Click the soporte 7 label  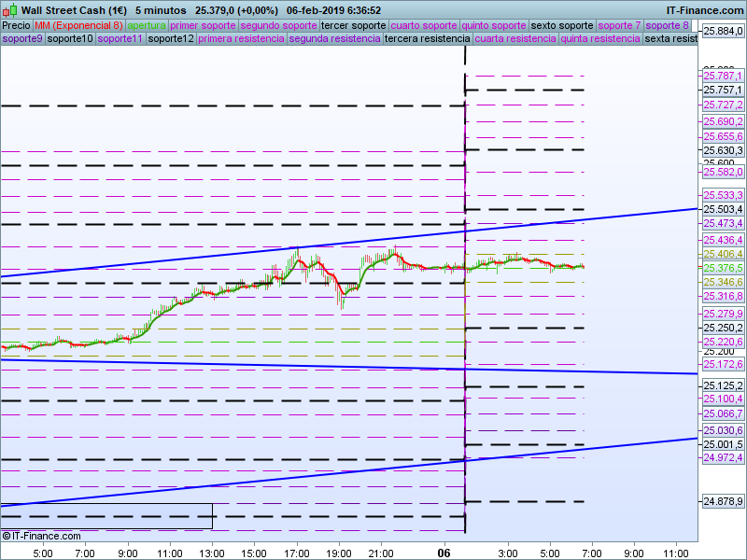click(619, 26)
